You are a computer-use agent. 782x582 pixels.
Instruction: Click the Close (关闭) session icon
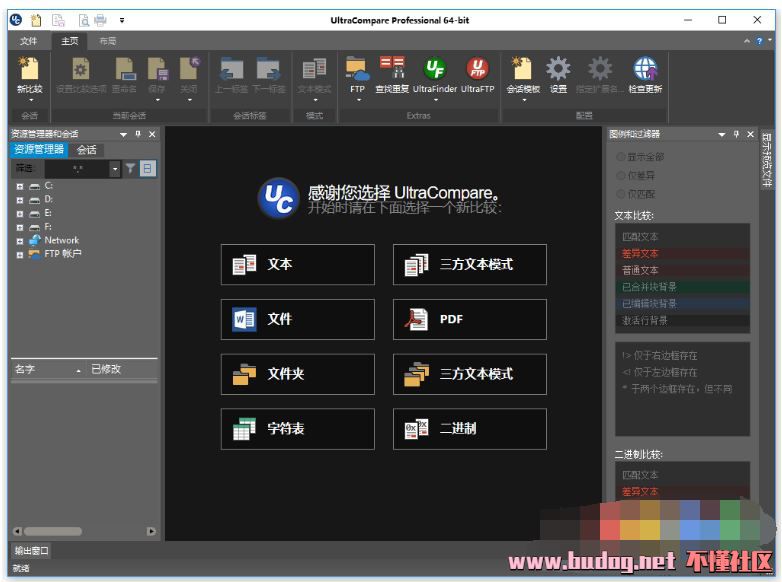coord(189,69)
